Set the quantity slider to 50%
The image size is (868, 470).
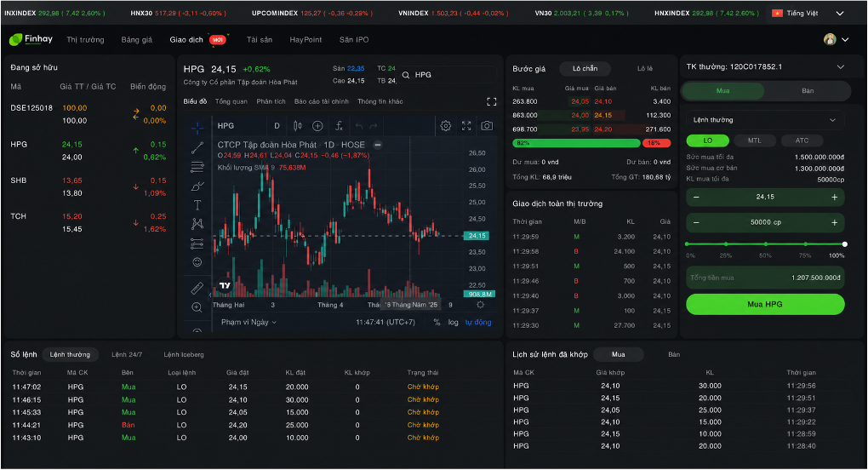click(766, 244)
